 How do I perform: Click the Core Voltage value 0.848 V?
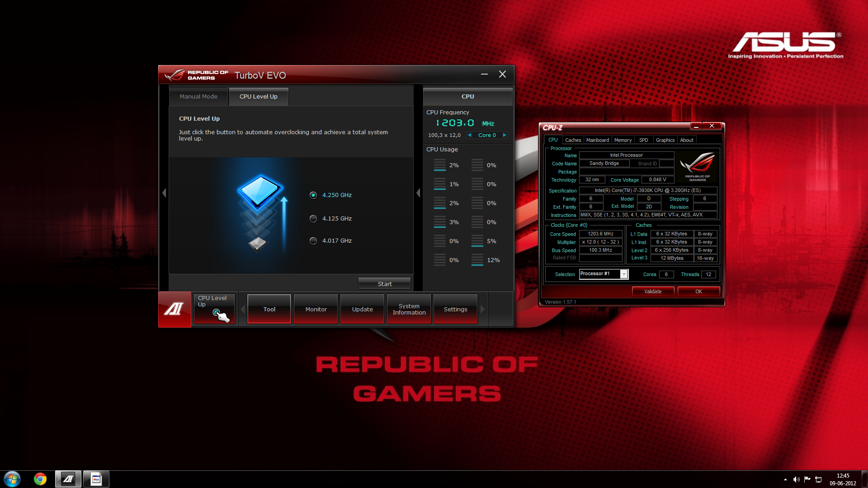657,180
